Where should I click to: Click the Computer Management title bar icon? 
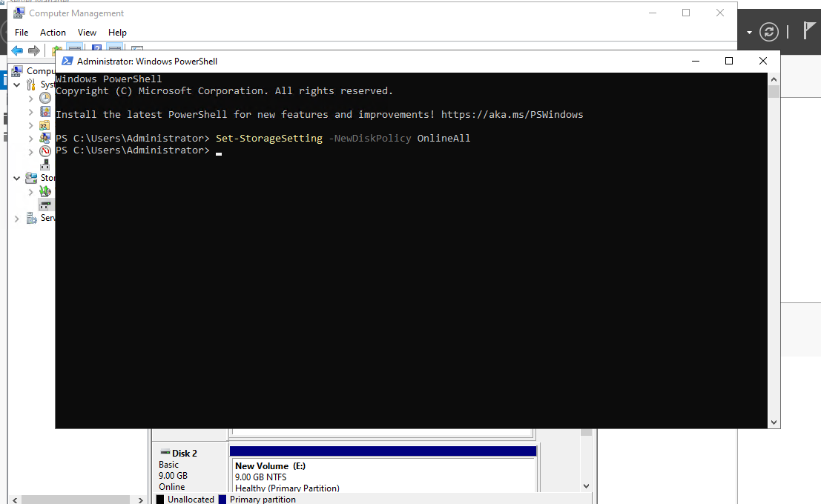coord(19,13)
